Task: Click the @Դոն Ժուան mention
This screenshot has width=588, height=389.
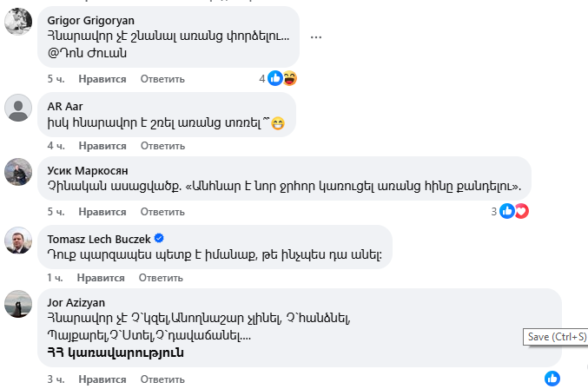Action: point(88,53)
